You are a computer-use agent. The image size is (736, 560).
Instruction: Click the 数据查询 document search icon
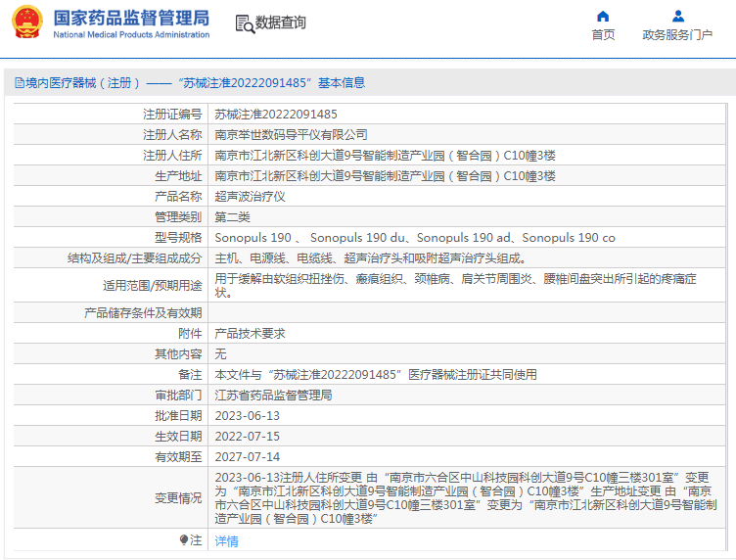pos(244,23)
